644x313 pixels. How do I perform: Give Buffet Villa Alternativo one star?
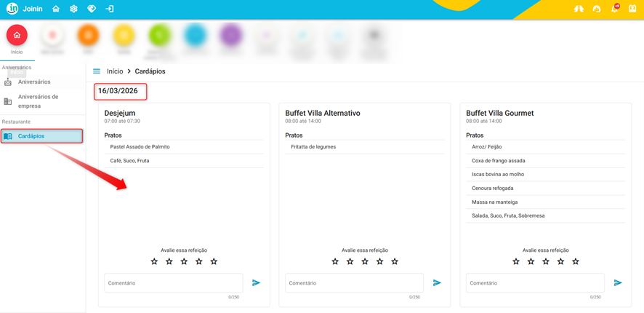coord(335,261)
